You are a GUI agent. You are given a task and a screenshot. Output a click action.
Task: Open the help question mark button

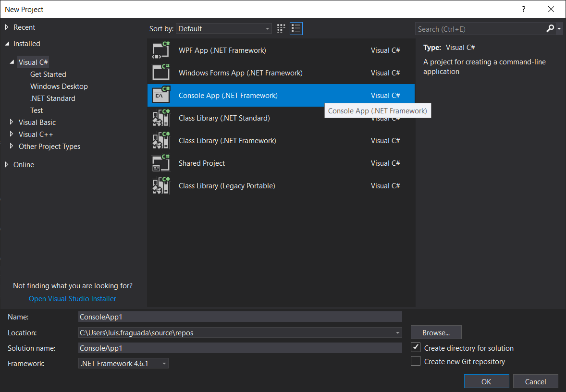[x=523, y=10]
